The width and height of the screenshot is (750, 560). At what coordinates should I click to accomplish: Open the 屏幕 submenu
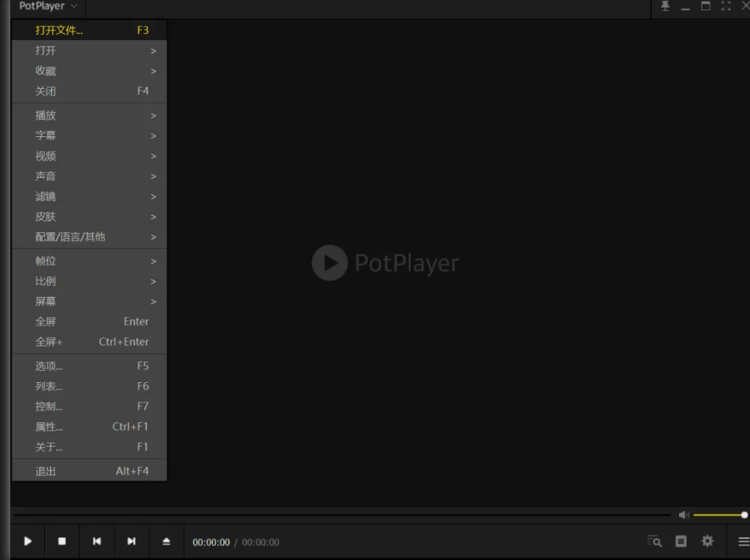pyautogui.click(x=90, y=302)
